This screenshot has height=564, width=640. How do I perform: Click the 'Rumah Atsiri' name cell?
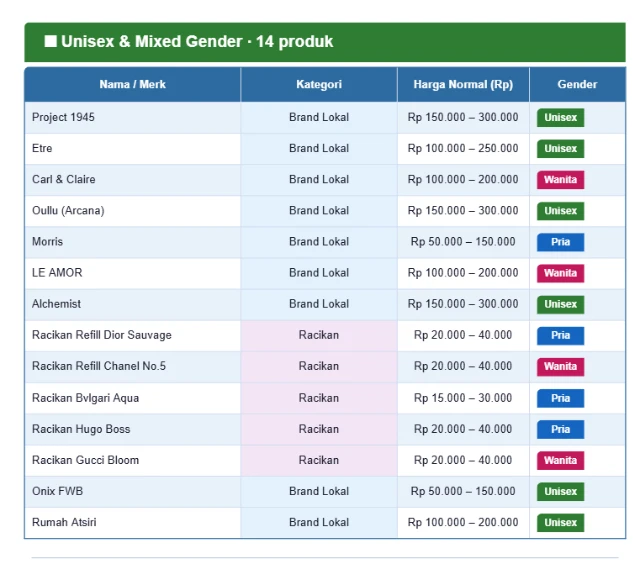(x=133, y=523)
